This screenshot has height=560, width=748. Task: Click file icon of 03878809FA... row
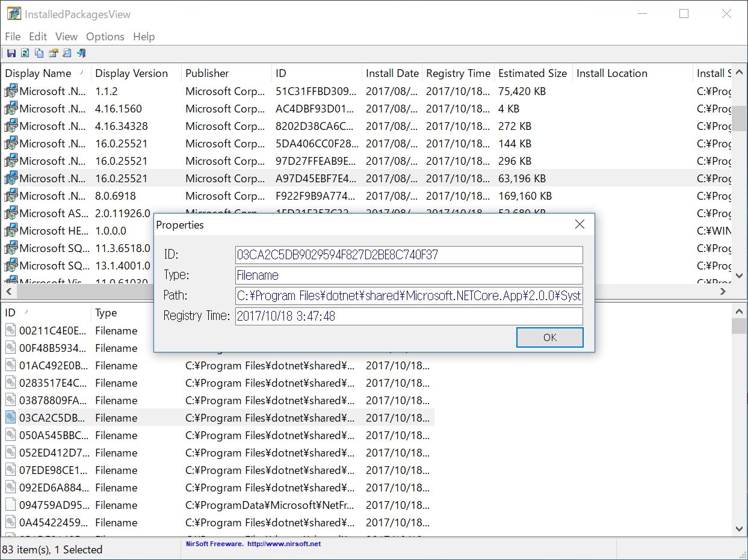[11, 400]
